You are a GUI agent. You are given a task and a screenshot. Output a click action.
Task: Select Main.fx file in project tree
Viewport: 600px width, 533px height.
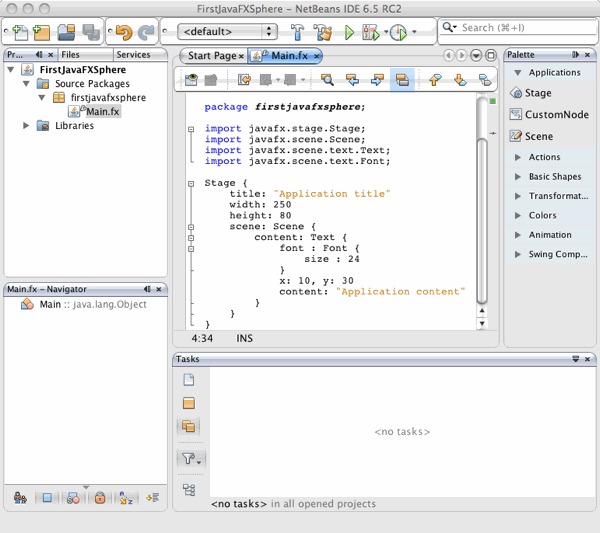[95, 112]
